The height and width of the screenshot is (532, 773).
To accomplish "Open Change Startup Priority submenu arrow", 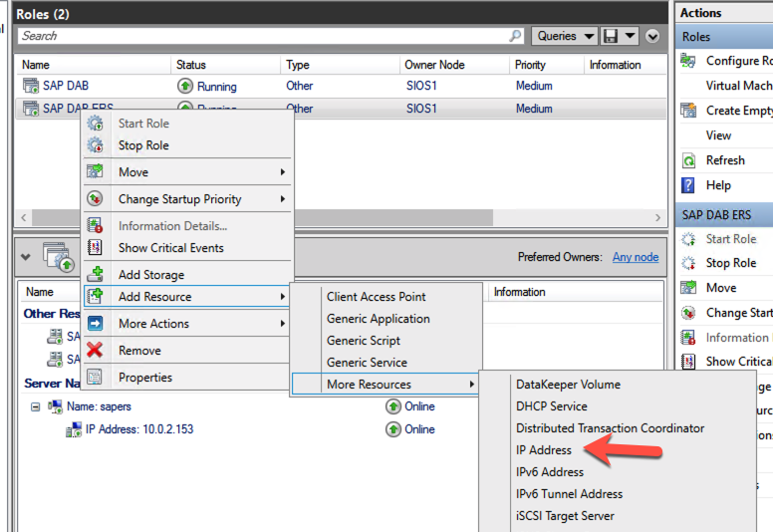I will click(283, 198).
